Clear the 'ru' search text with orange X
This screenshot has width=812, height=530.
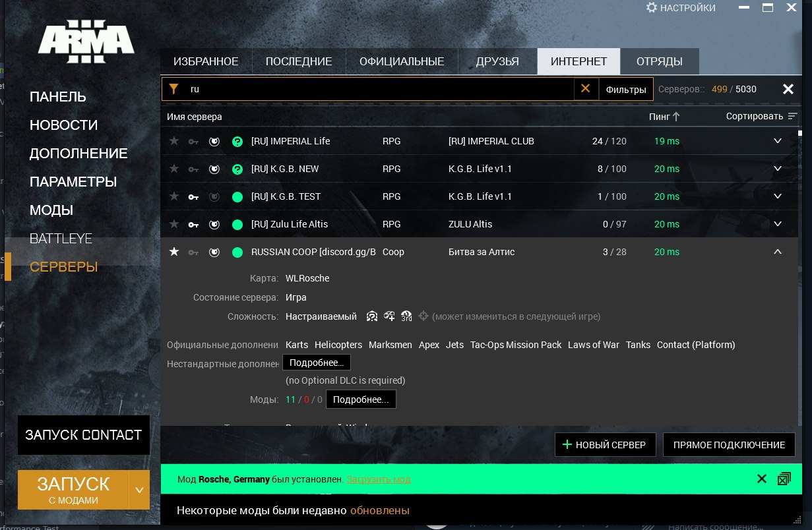(585, 88)
